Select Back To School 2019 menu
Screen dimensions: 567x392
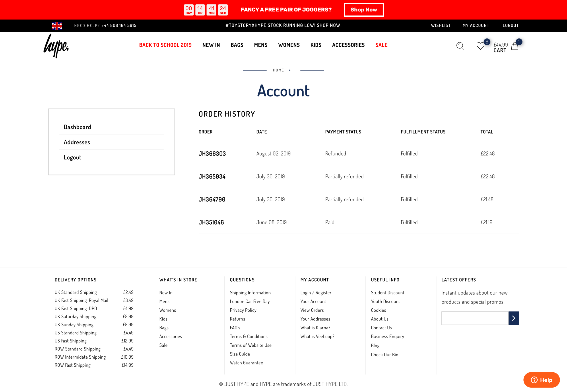[165, 45]
